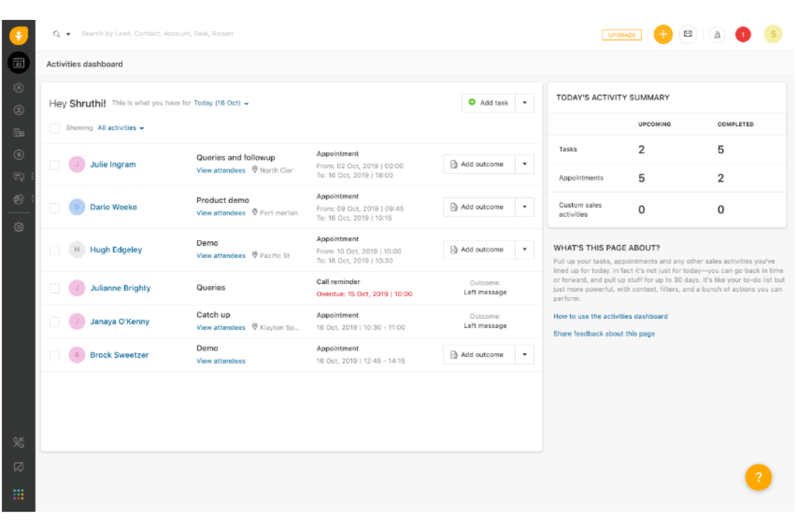Open the Deals section via the dollar icon
The image size is (798, 532).
pyautogui.click(x=19, y=155)
